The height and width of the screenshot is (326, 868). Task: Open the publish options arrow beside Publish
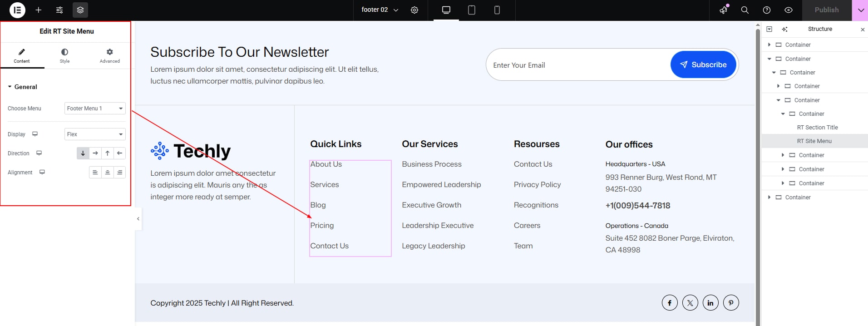coord(860,10)
